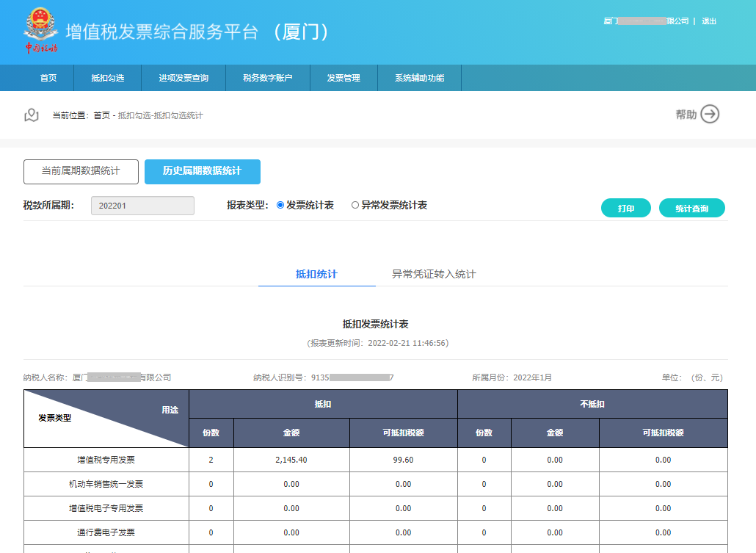Open the 抵扣勾选 menu item
Screen dimensions: 756x553
pyautogui.click(x=107, y=77)
